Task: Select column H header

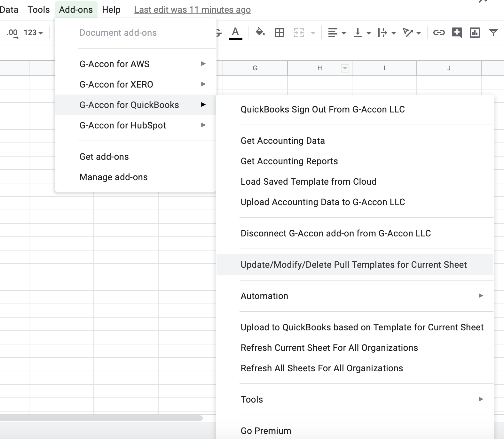Action: (319, 68)
